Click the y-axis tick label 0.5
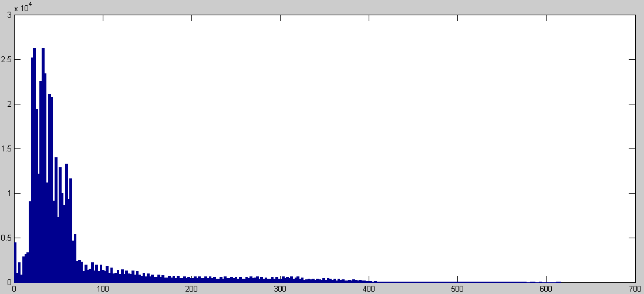The width and height of the screenshot is (644, 294). point(6,238)
